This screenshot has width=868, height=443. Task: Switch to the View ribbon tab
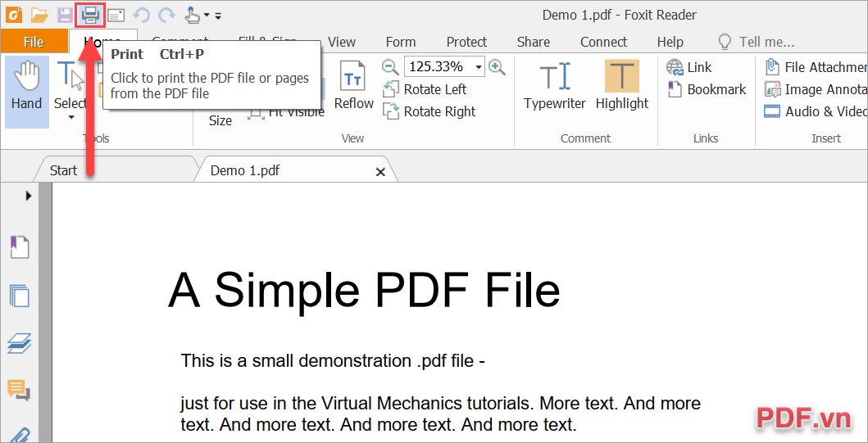click(342, 42)
